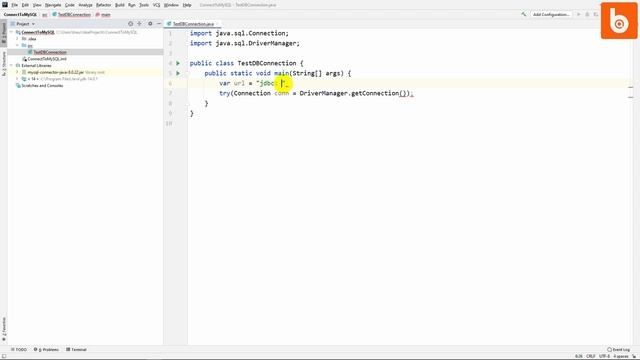Open the Code menu
The image size is (640, 360).
[x=70, y=5]
